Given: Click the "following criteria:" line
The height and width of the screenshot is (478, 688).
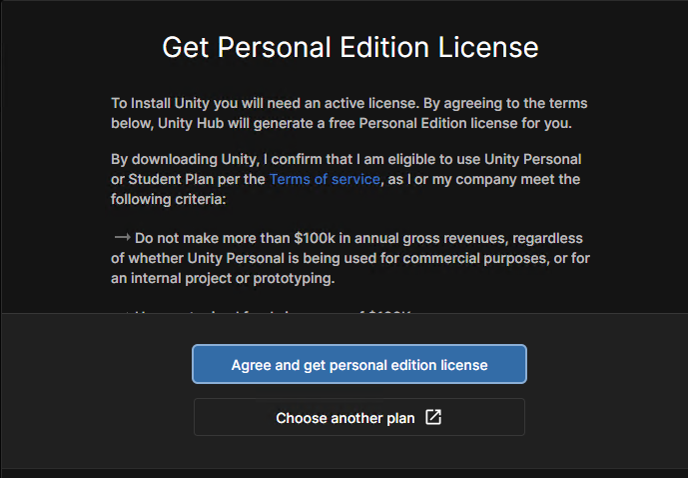Looking at the screenshot, I should pos(168,199).
